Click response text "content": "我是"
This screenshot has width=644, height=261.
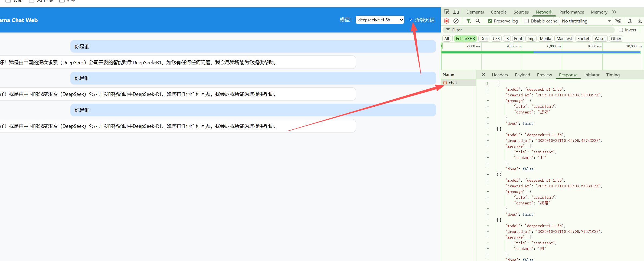pyautogui.click(x=533, y=203)
